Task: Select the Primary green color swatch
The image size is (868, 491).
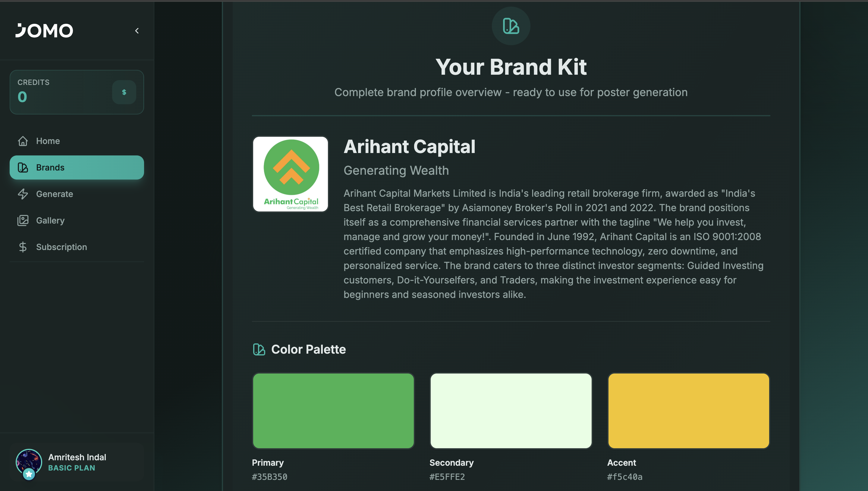Action: [x=333, y=411]
